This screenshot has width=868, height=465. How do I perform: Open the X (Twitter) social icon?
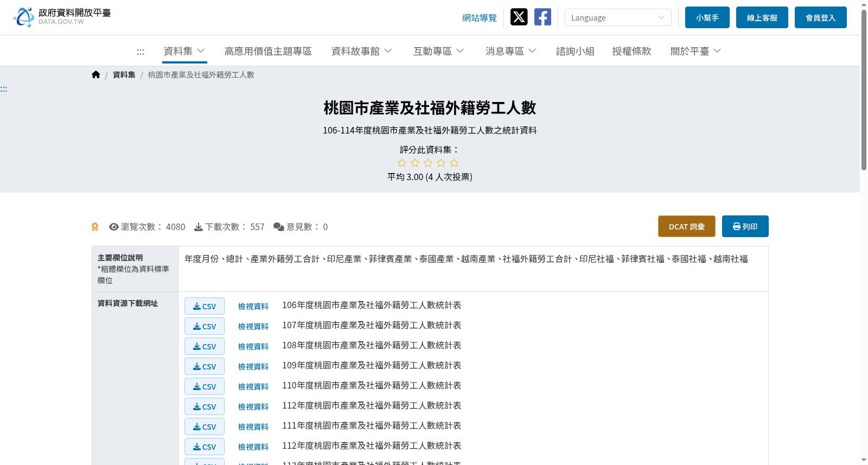pos(519,17)
